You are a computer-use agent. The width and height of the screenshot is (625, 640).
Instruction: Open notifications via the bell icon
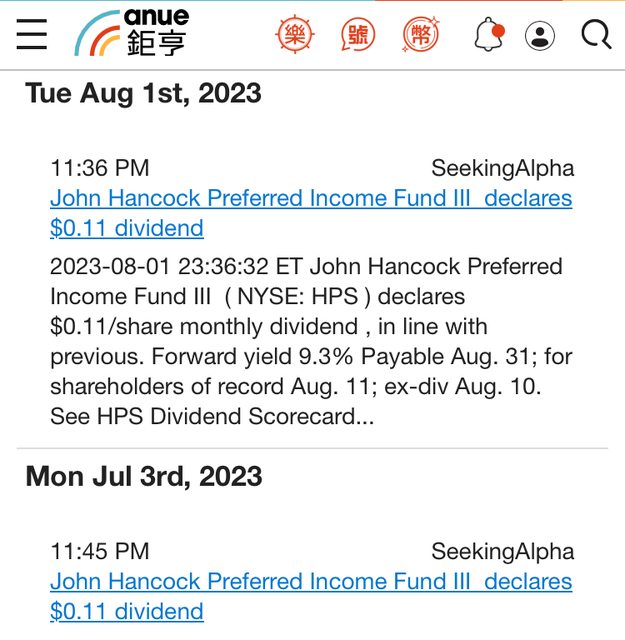pyautogui.click(x=487, y=36)
